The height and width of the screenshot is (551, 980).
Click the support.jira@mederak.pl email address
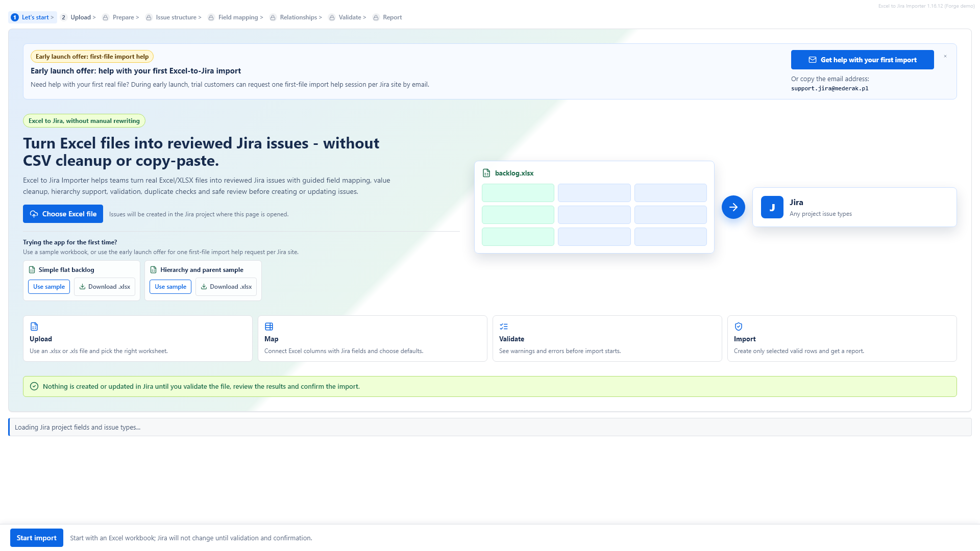point(830,88)
